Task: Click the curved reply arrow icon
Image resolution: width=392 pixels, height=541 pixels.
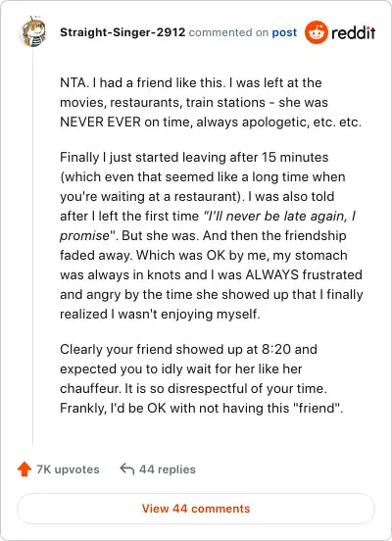Action: [127, 469]
